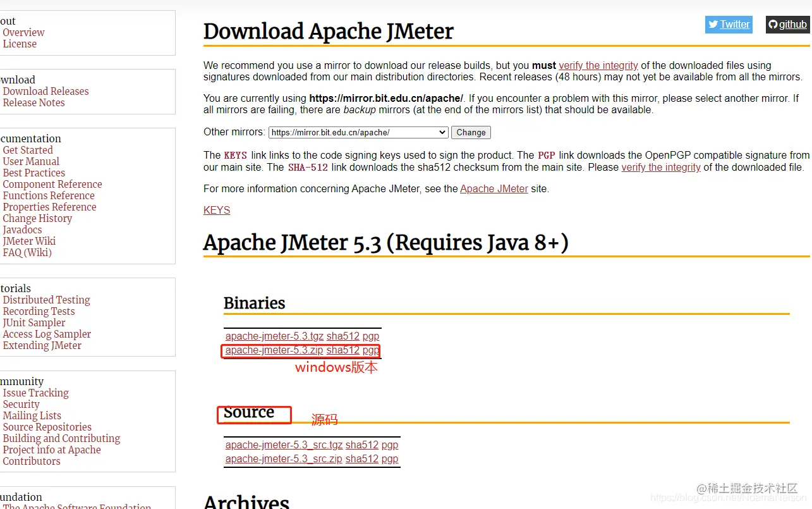The height and width of the screenshot is (509, 812).
Task: Open Security link in Community
Action: pos(21,404)
